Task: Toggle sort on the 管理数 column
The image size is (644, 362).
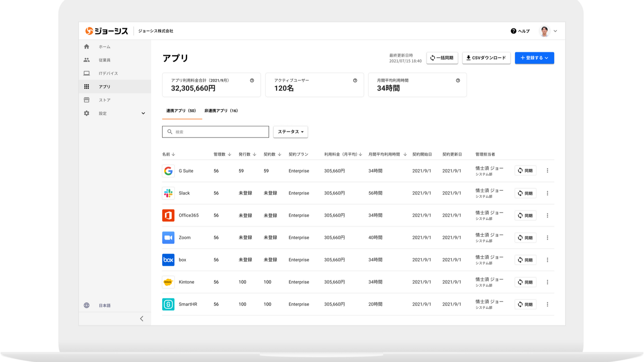Action: coord(229,154)
